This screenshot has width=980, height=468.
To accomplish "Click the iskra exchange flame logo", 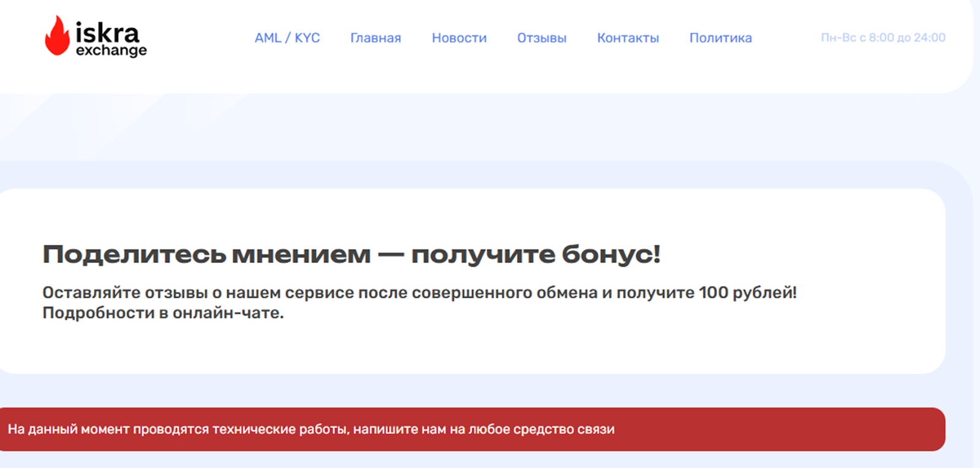I will point(96,36).
